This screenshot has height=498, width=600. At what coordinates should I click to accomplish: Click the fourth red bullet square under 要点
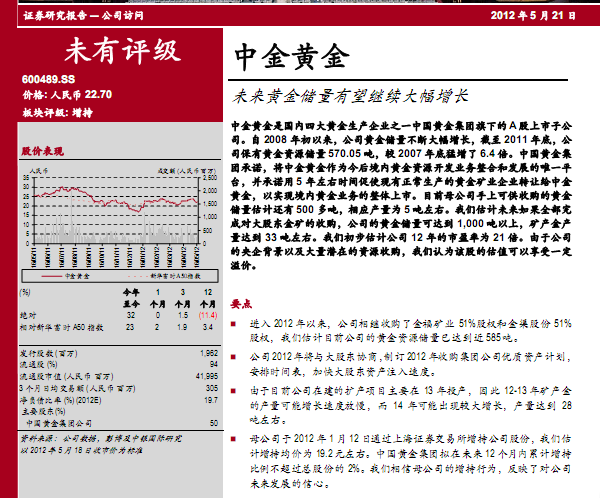click(x=234, y=436)
